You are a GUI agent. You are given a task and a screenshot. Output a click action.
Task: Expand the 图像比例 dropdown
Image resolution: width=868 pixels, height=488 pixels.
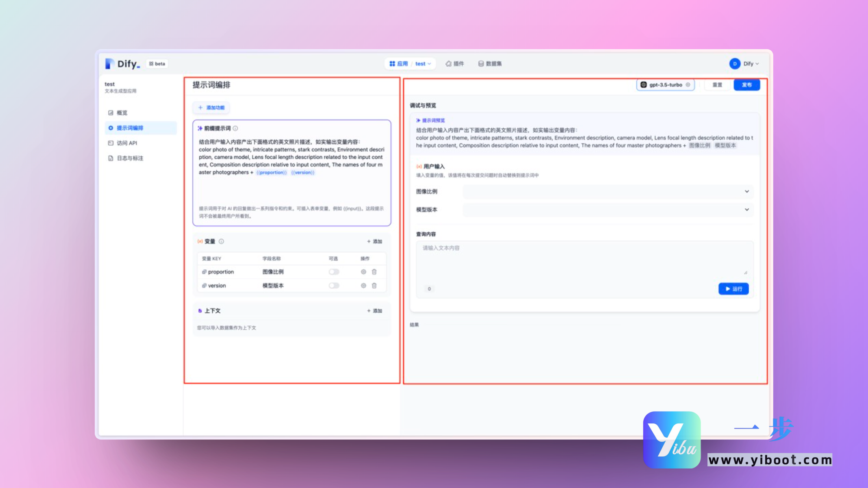click(608, 191)
